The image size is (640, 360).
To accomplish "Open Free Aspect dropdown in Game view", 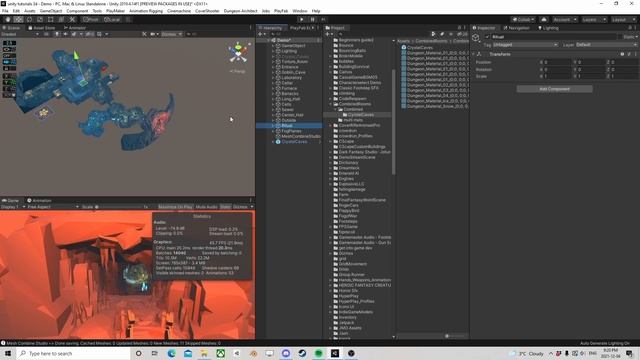I will point(53,207).
